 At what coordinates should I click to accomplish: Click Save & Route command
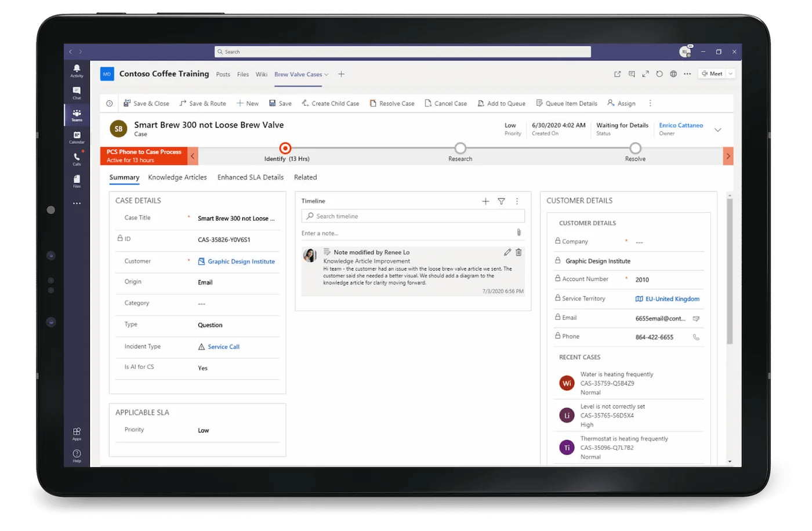click(x=202, y=103)
